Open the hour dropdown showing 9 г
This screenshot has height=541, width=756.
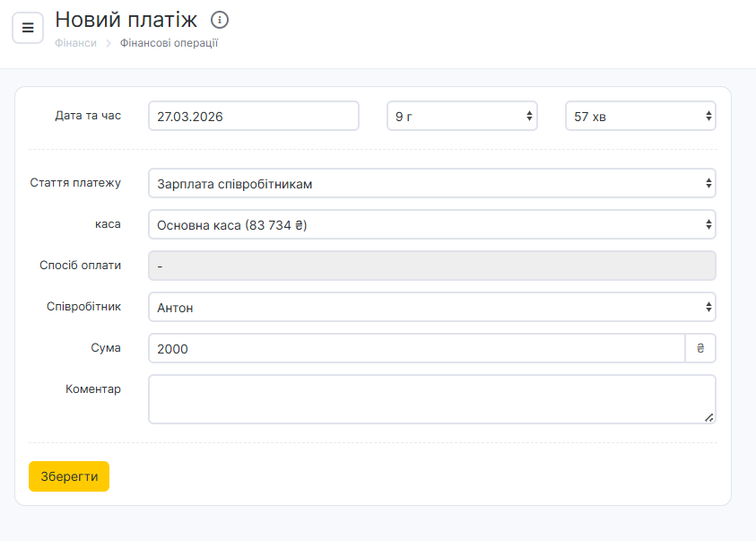point(462,116)
